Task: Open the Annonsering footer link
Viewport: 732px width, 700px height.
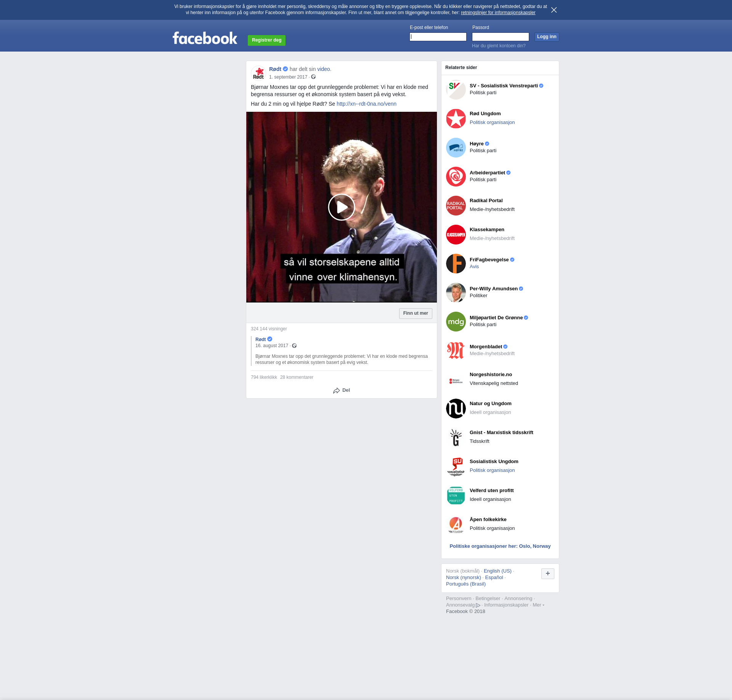Action: coord(518,599)
